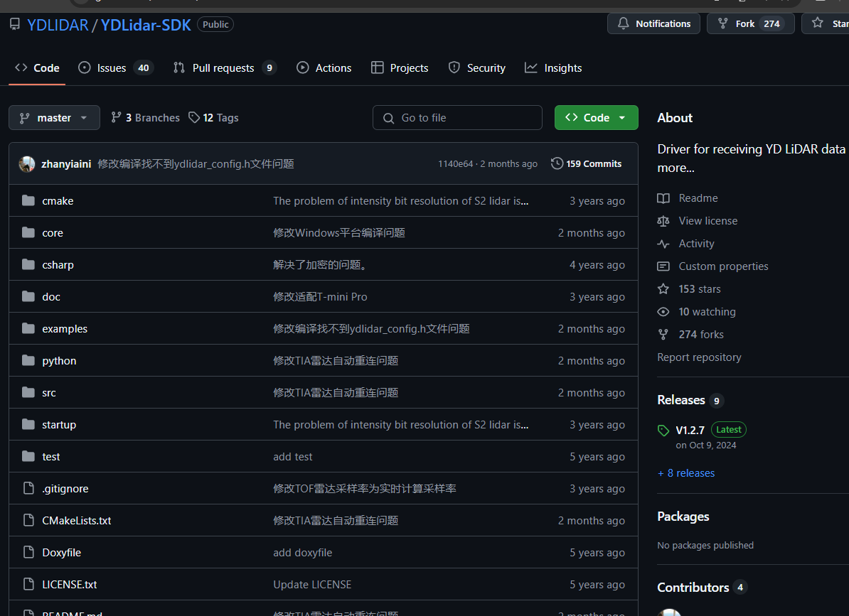Screen dimensions: 849x616
Task: Click the scales icon beside View license
Action: [x=663, y=221]
